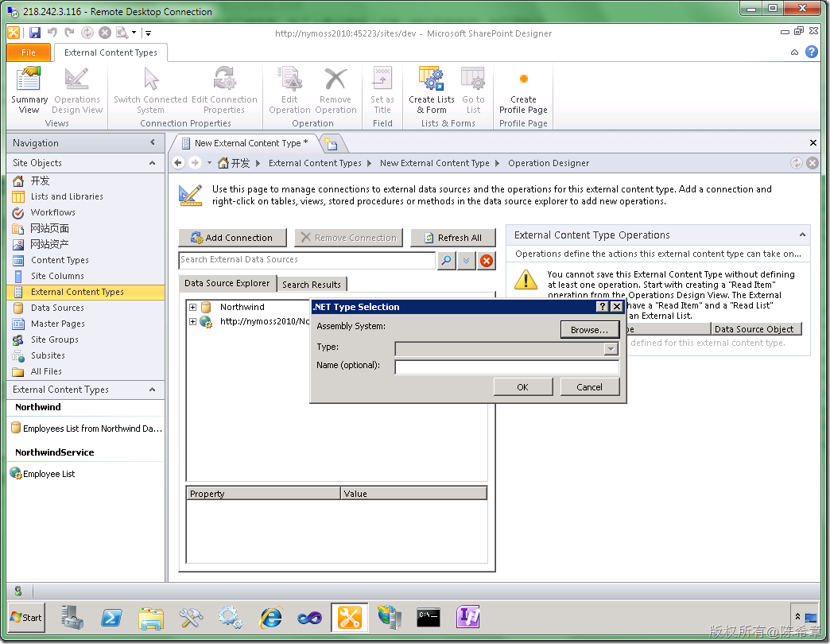Open Workflows in navigation

coord(53,212)
